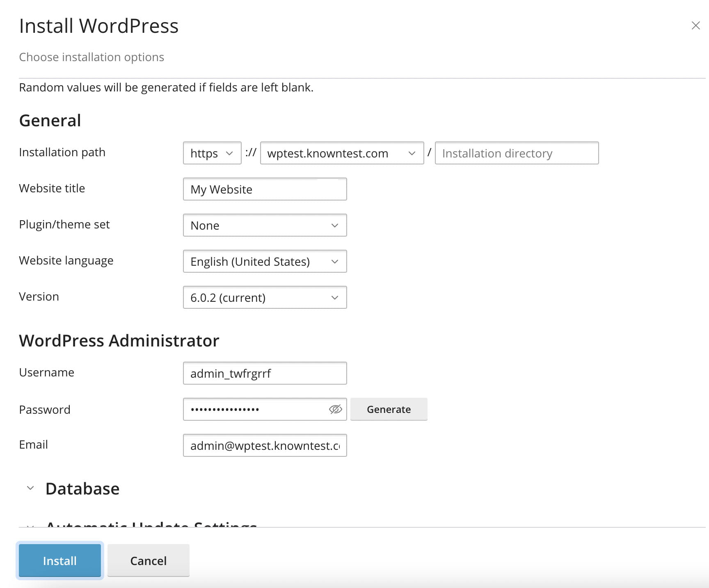Image resolution: width=709 pixels, height=588 pixels.
Task: Collapse the Database section
Action: point(30,488)
